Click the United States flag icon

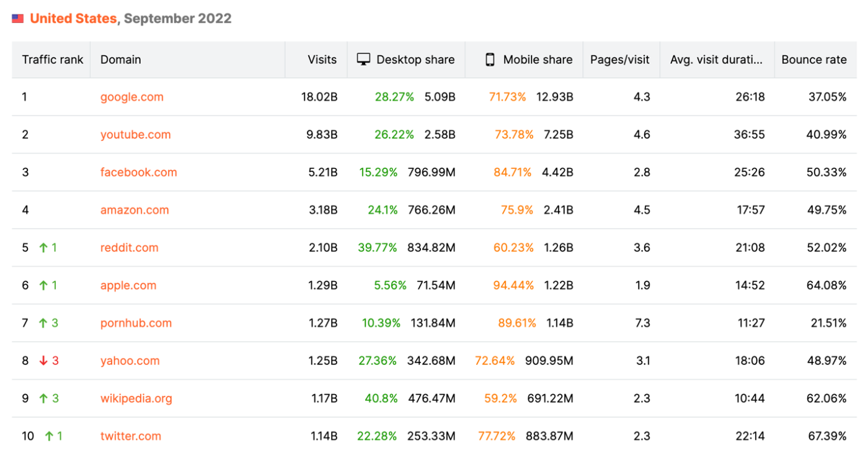coord(18,19)
